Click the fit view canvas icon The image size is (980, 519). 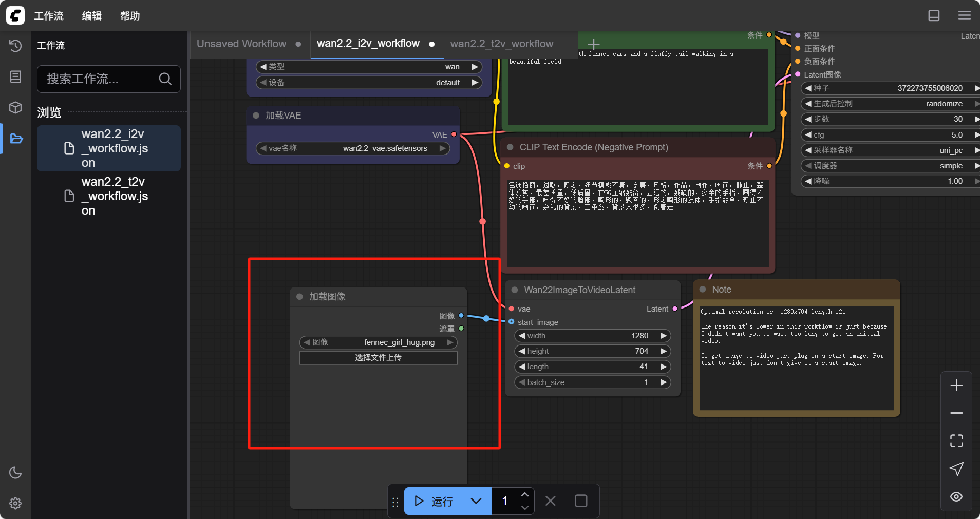pyautogui.click(x=956, y=440)
